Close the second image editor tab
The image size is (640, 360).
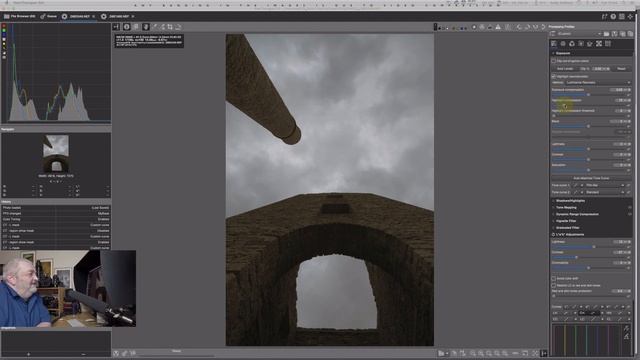tap(133, 16)
